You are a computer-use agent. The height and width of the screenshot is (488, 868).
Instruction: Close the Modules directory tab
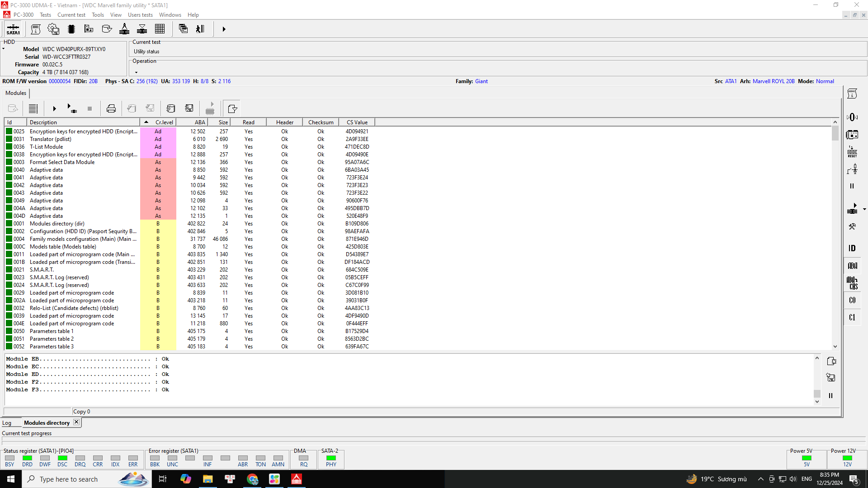click(x=76, y=422)
